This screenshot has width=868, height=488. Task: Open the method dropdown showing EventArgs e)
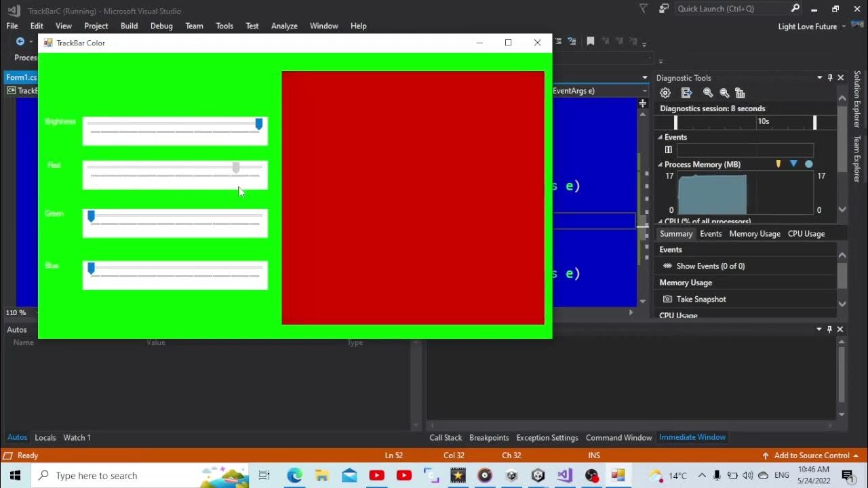(x=645, y=91)
